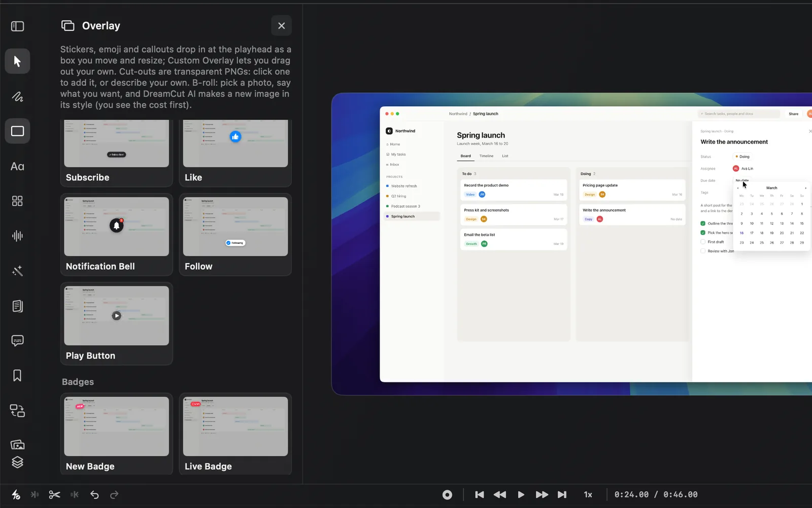
Task: Add the Like overlay sticker
Action: [235, 153]
